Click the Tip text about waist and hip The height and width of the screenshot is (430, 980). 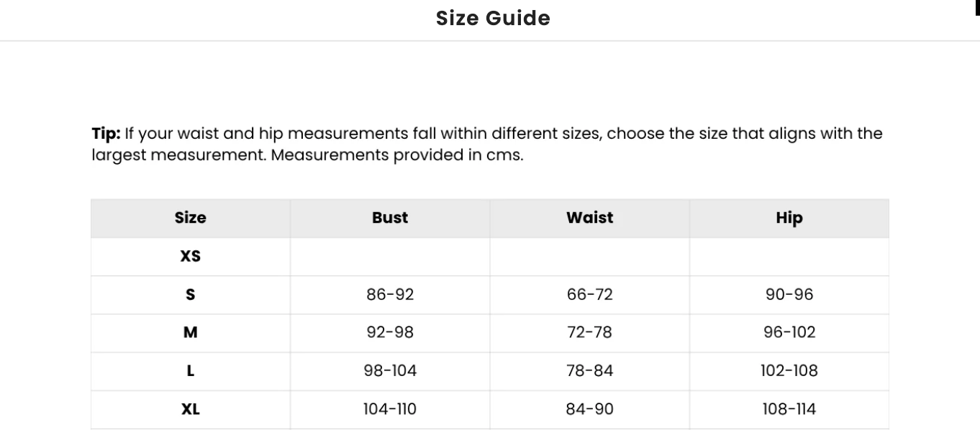click(486, 144)
